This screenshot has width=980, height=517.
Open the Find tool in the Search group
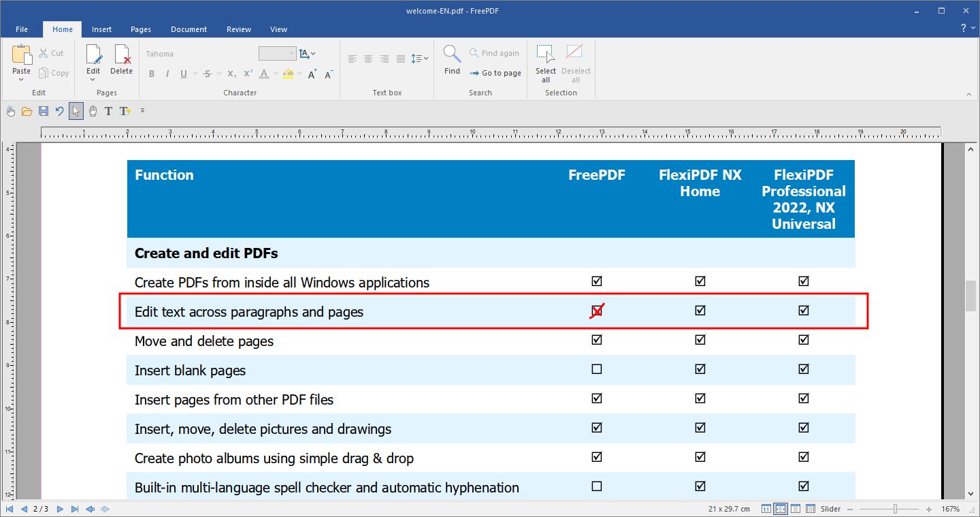(451, 61)
